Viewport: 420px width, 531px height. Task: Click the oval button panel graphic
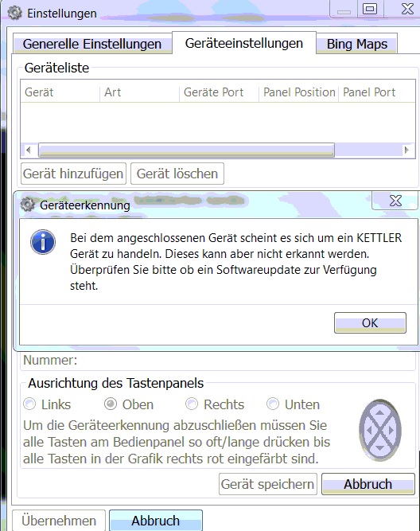point(380,430)
